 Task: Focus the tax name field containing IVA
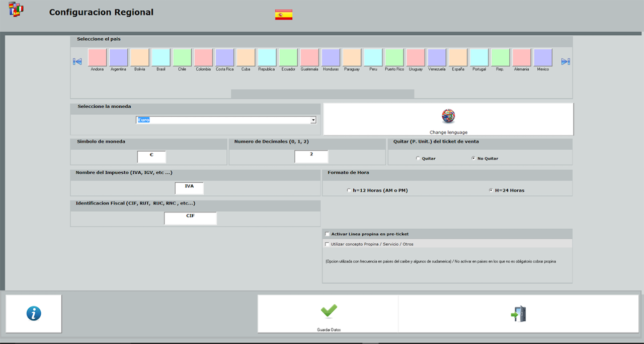coord(189,188)
